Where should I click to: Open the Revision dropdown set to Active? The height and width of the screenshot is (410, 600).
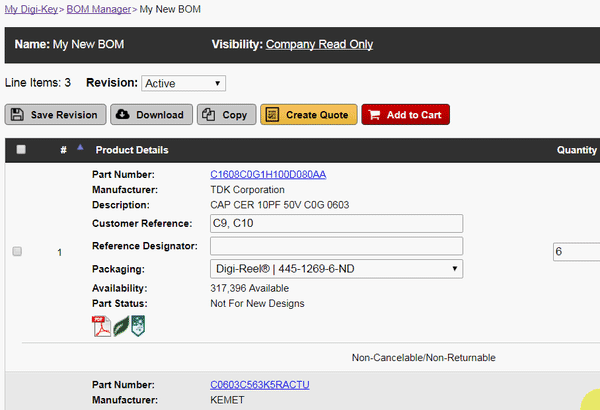184,83
